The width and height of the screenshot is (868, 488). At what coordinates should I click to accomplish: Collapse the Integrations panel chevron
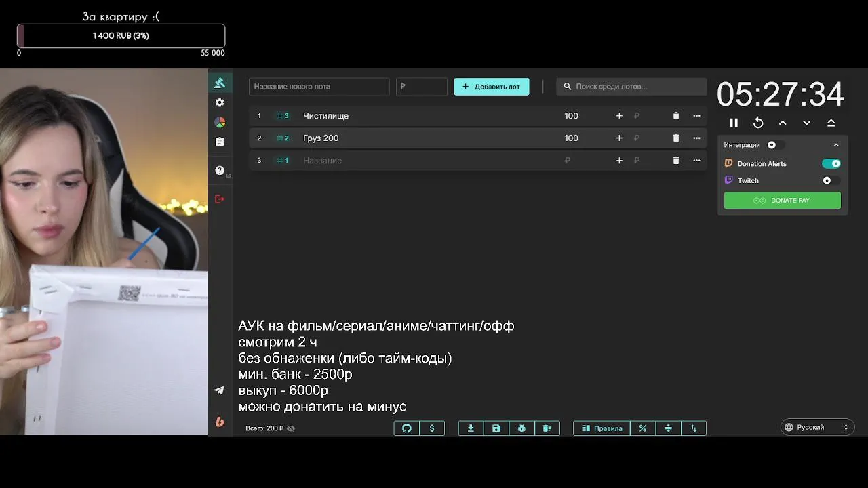tap(836, 145)
